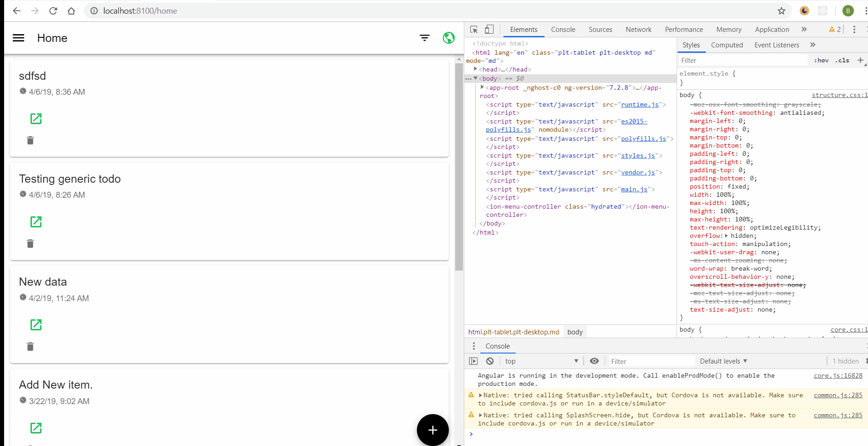Expand StatusBar.styleDefault warning message
This screenshot has width=868, height=446.
(480, 395)
